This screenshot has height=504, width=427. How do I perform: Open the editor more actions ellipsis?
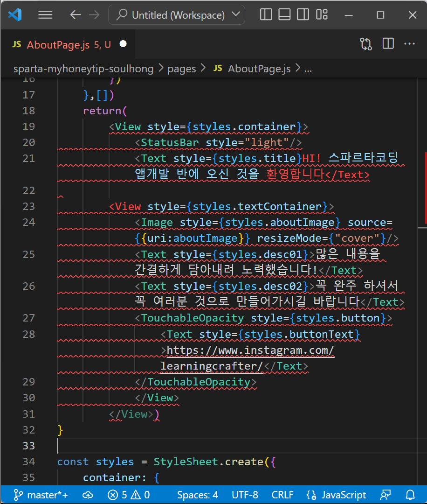409,44
